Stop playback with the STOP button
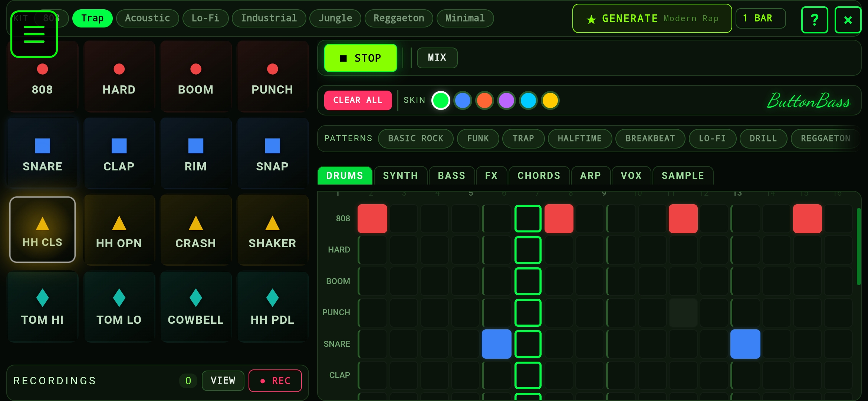868x401 pixels. (x=361, y=58)
